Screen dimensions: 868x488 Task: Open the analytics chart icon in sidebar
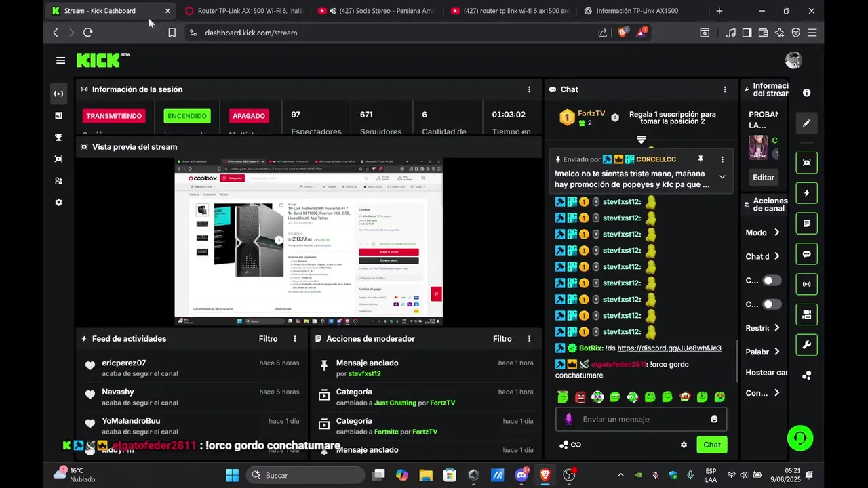click(58, 115)
